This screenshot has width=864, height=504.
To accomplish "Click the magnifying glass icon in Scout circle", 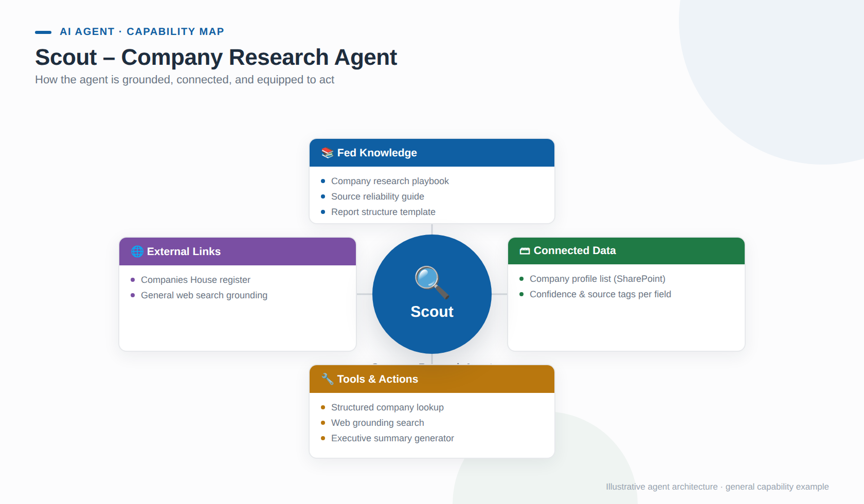I will pyautogui.click(x=432, y=282).
